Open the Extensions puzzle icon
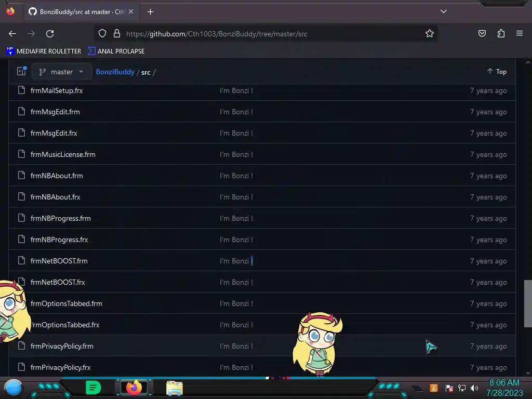 pyautogui.click(x=501, y=33)
